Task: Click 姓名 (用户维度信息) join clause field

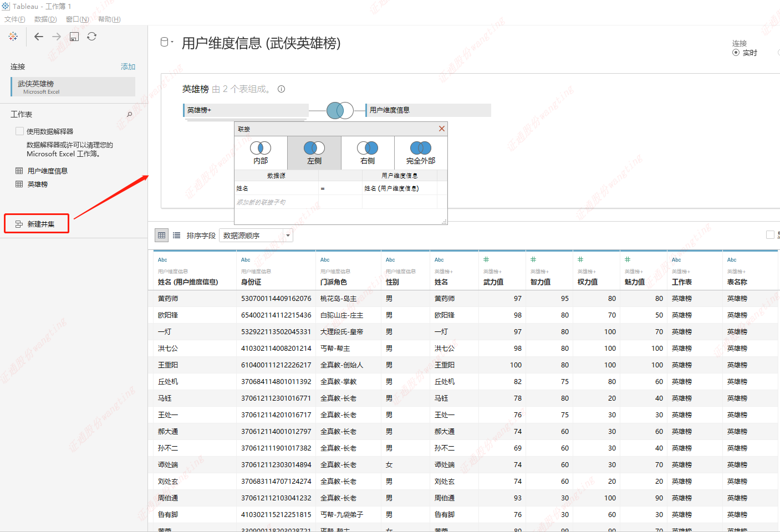Action: pyautogui.click(x=399, y=188)
